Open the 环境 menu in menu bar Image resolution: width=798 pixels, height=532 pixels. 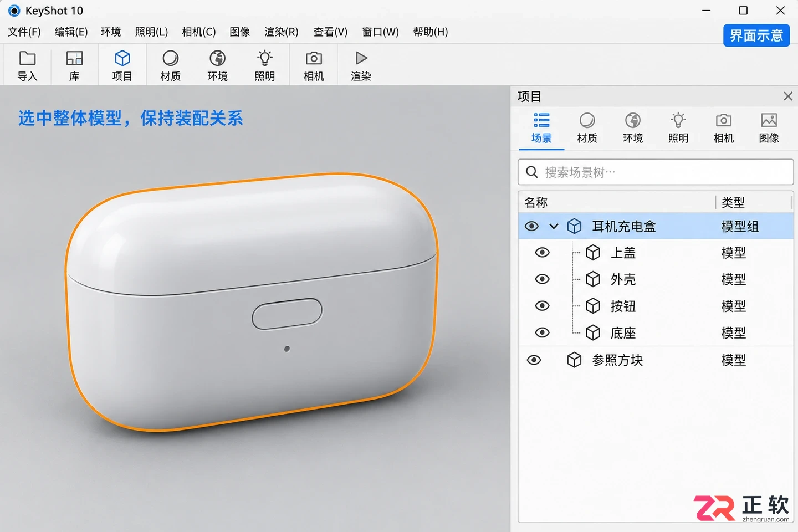111,32
